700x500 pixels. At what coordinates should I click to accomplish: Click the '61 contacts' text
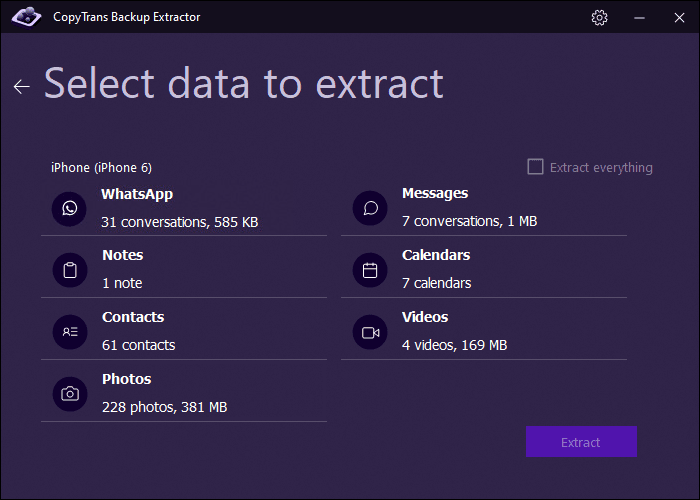[x=138, y=345]
